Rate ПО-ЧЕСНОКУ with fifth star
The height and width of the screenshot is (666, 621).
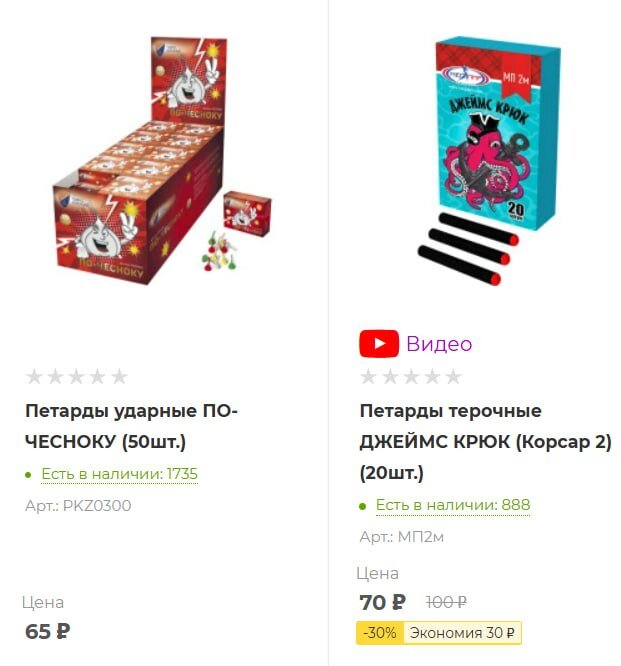[x=119, y=376]
